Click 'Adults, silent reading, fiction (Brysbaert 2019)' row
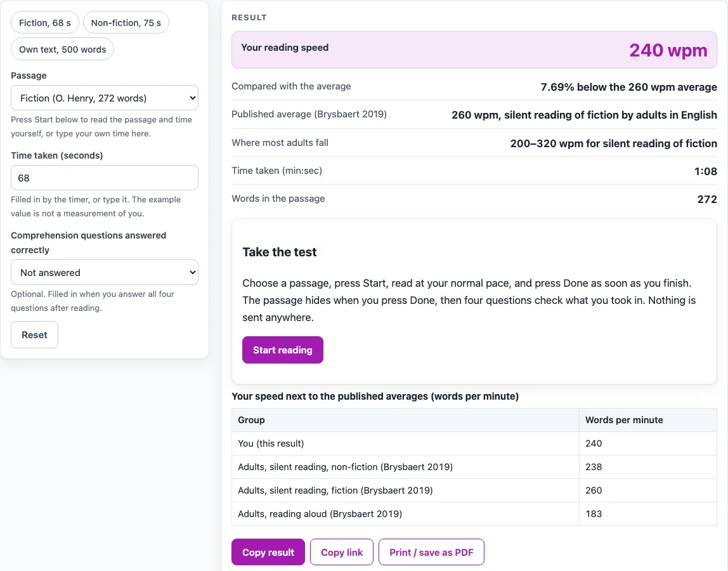 tap(474, 490)
